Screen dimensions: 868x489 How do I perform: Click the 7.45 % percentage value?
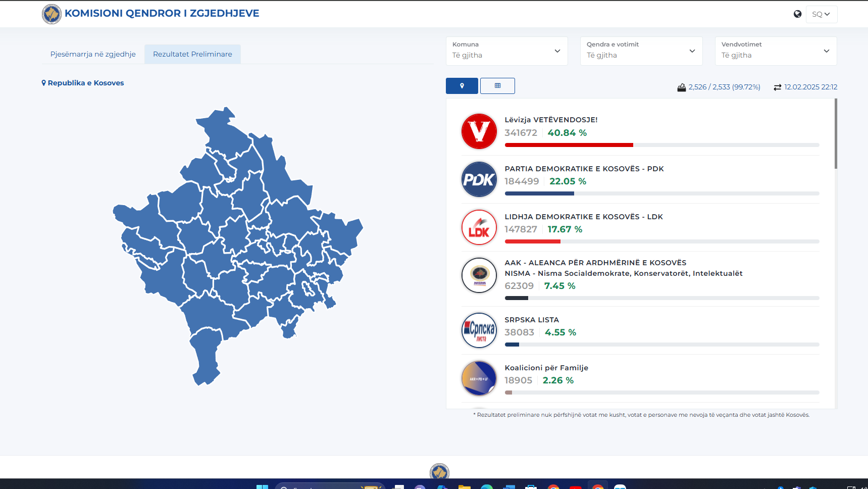pos(559,286)
